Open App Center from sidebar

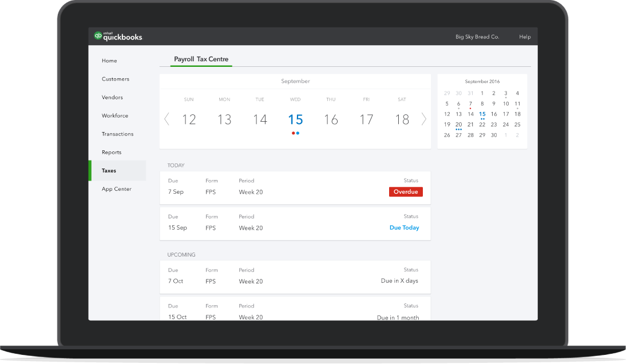click(116, 189)
